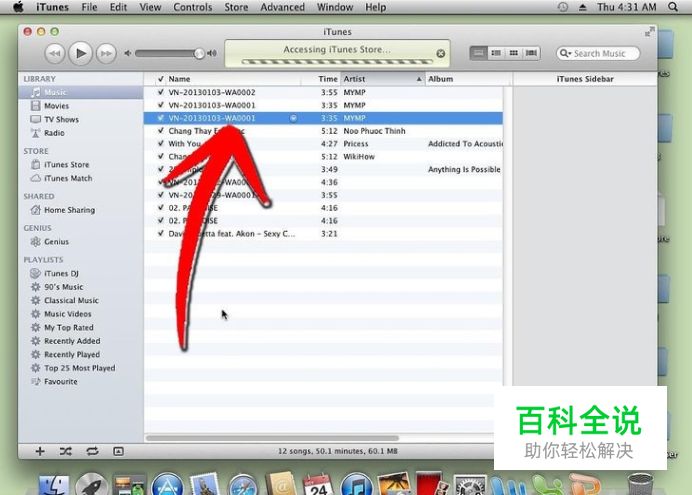Toggle shuffle mode
The image size is (692, 495).
point(66,451)
